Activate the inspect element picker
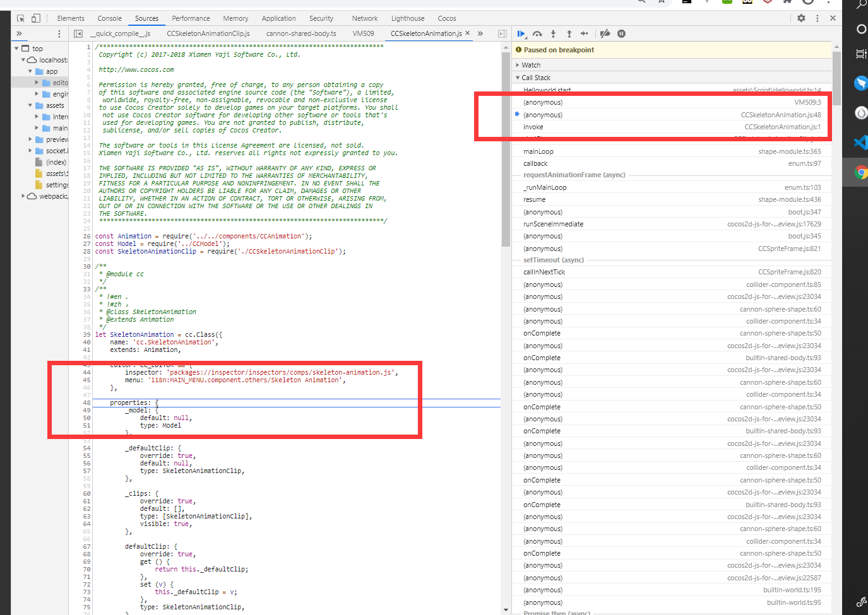 21,18
